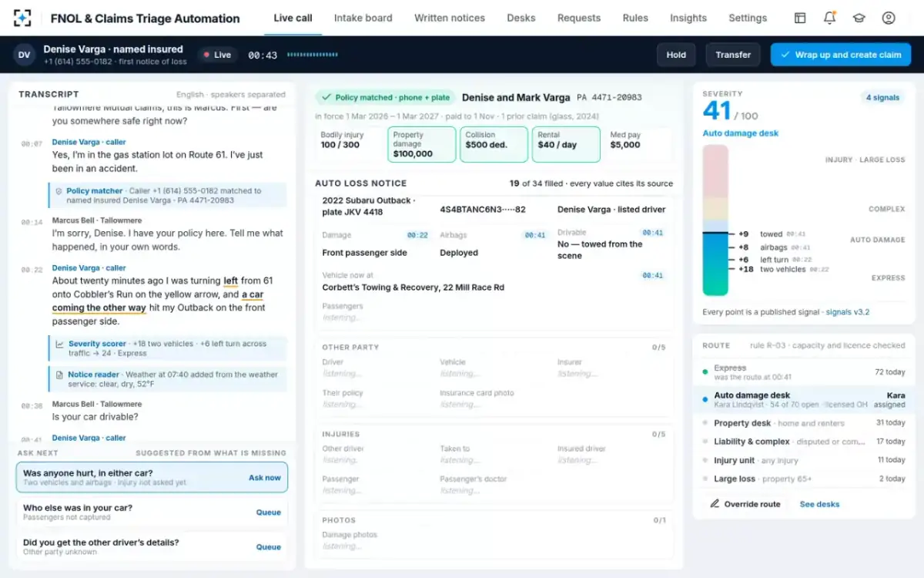This screenshot has height=578, width=924.
Task: Queue the 'Who else was in your car?' question
Action: tap(268, 512)
